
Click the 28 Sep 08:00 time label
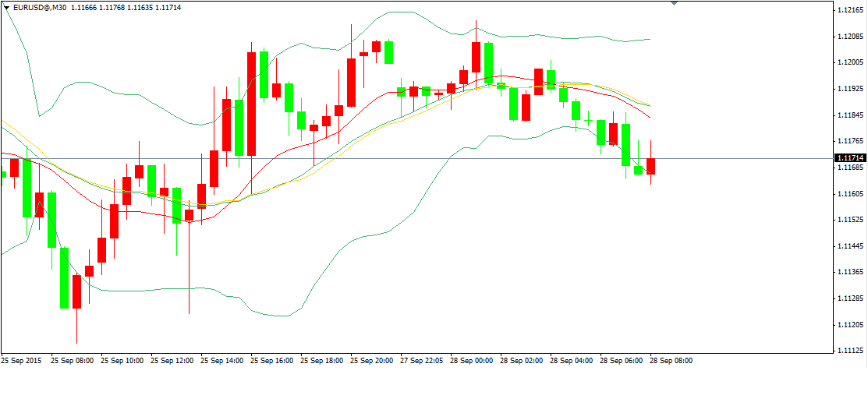pyautogui.click(x=671, y=361)
